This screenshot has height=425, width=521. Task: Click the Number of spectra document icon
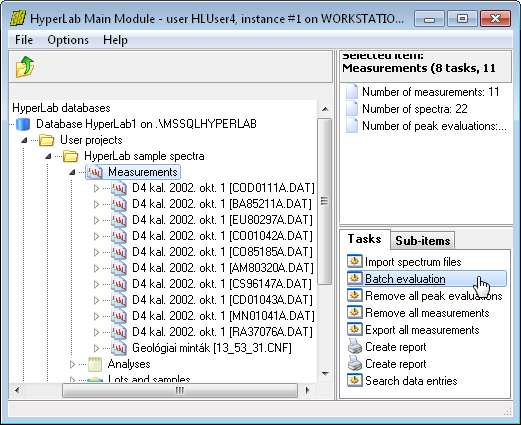click(352, 108)
